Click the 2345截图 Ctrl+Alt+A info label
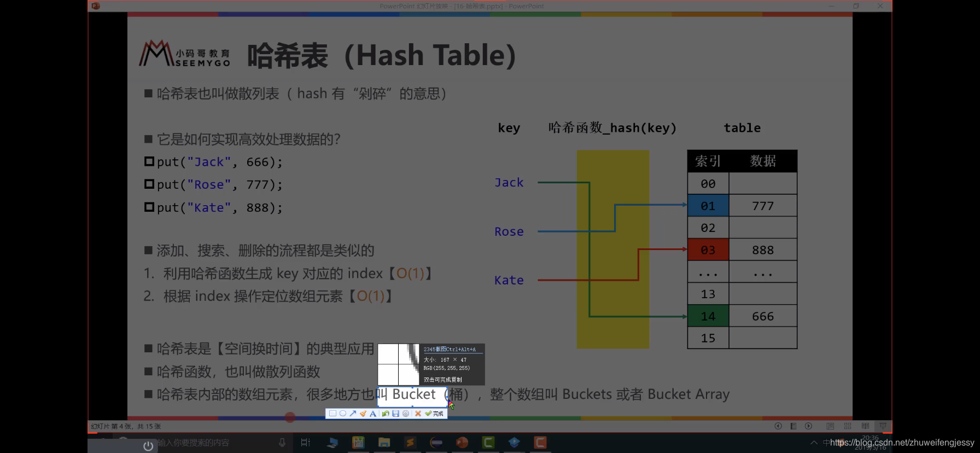The height and width of the screenshot is (453, 980). click(450, 349)
